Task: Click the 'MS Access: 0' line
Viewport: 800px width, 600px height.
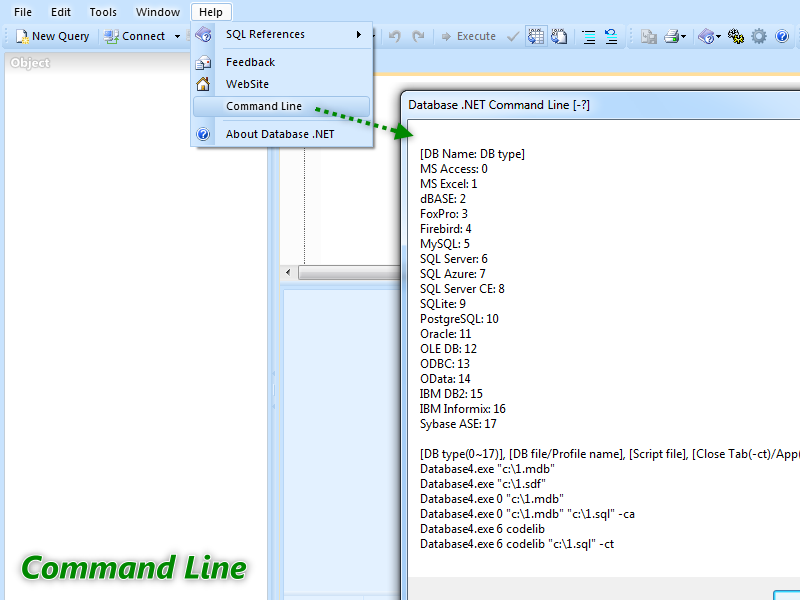Action: point(454,169)
